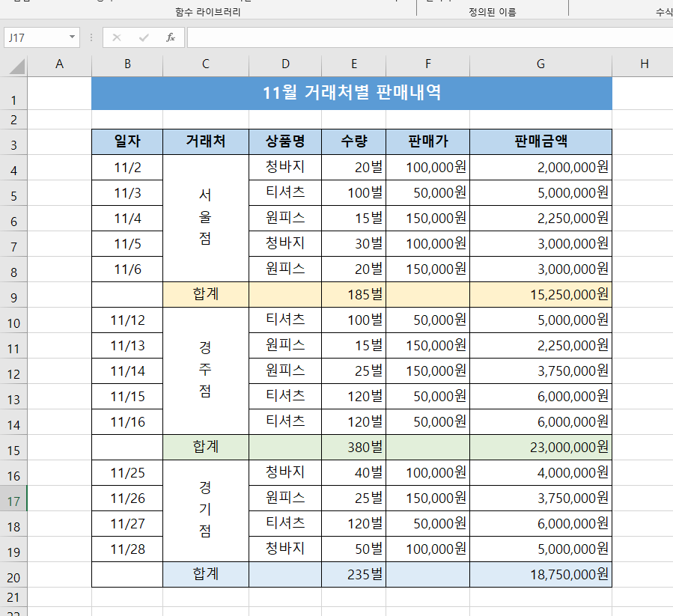
Task: Click date cell '11/28'
Action: [127, 549]
